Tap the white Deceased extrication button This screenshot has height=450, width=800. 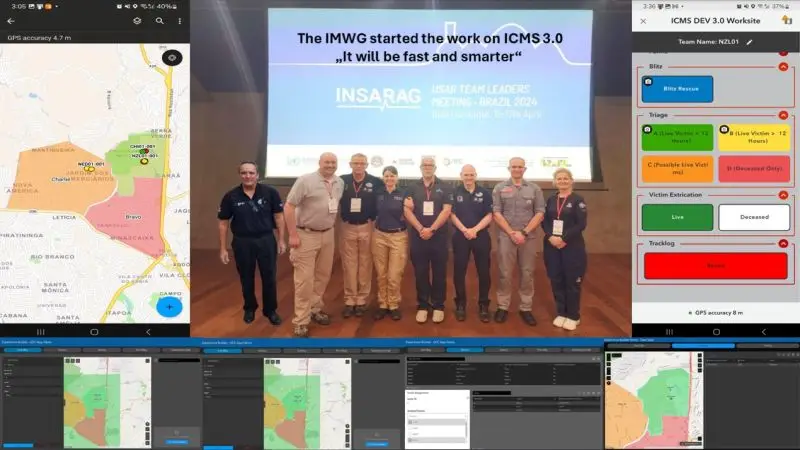tap(754, 218)
